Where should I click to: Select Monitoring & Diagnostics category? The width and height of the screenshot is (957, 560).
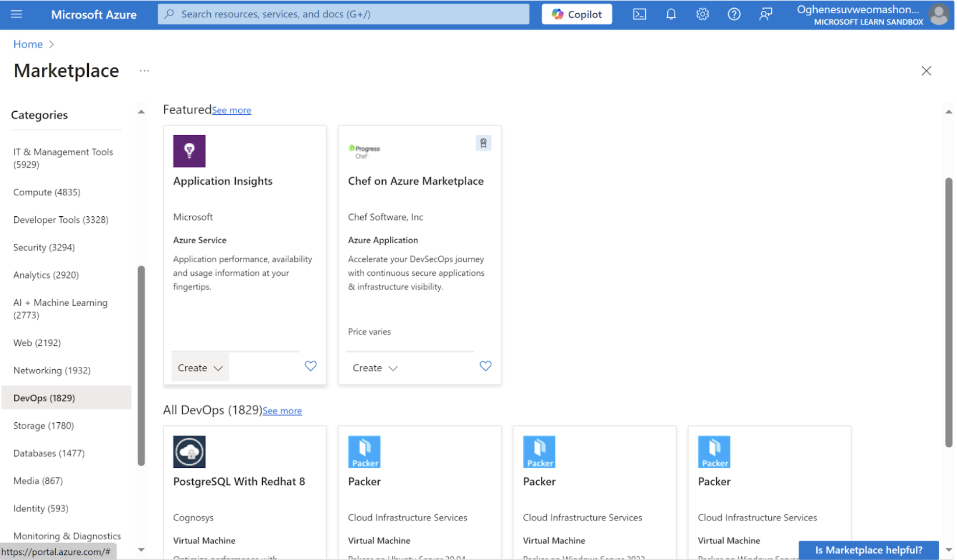(x=67, y=536)
